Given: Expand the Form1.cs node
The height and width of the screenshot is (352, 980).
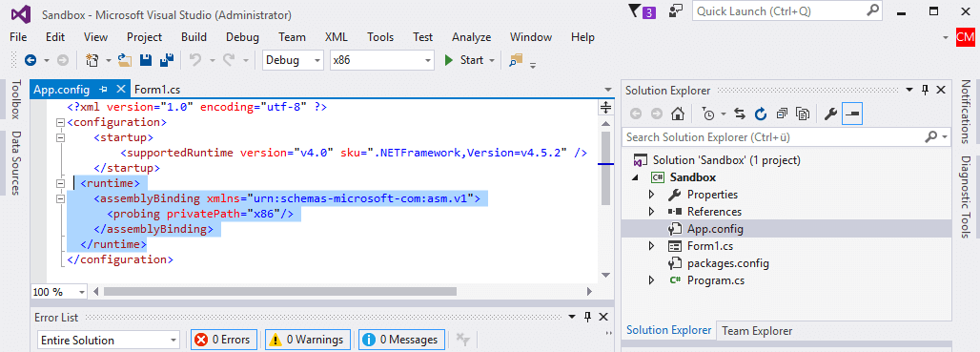Looking at the screenshot, I should pos(651,246).
